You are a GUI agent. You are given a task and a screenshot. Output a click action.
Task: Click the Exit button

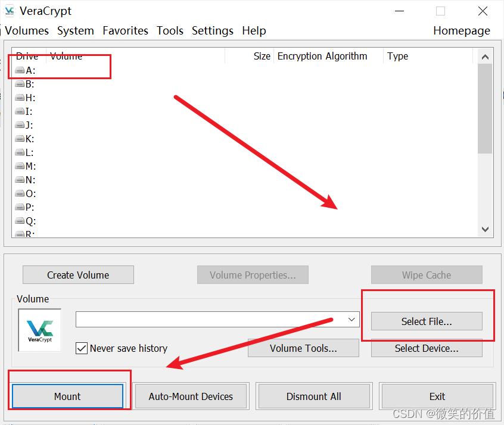[437, 396]
